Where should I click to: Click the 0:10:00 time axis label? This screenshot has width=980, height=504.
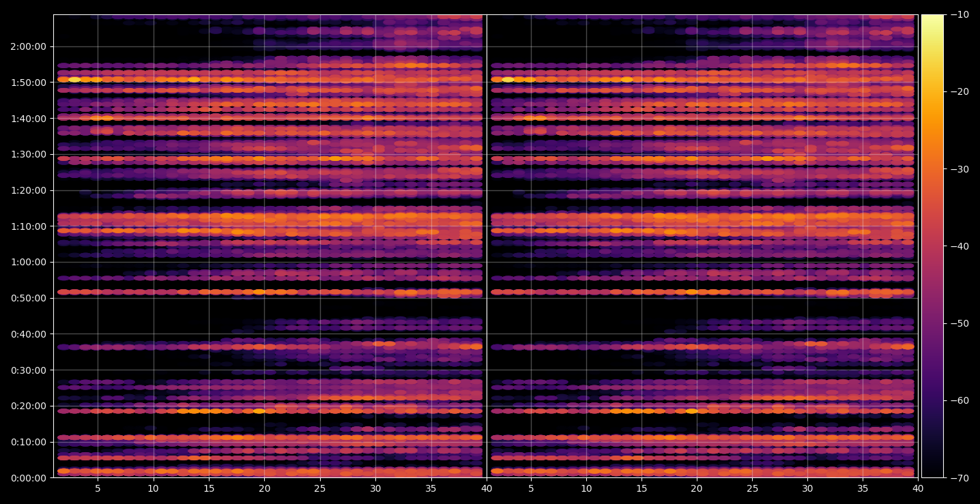[29, 442]
